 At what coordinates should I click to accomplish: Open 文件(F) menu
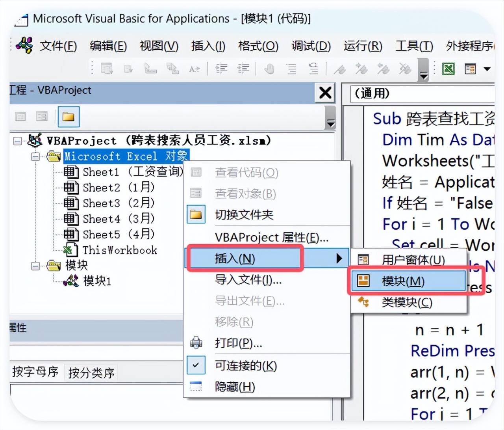pos(58,46)
